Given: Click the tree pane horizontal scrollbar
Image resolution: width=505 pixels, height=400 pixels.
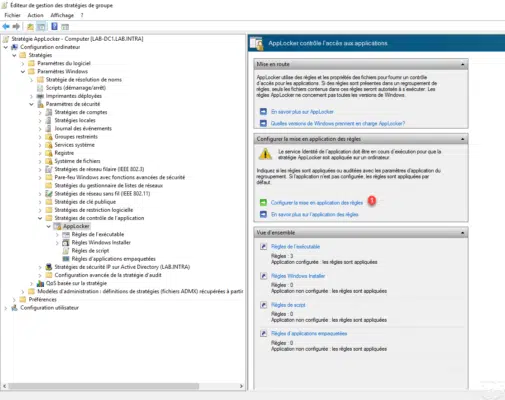Looking at the screenshot, I should (x=104, y=386).
